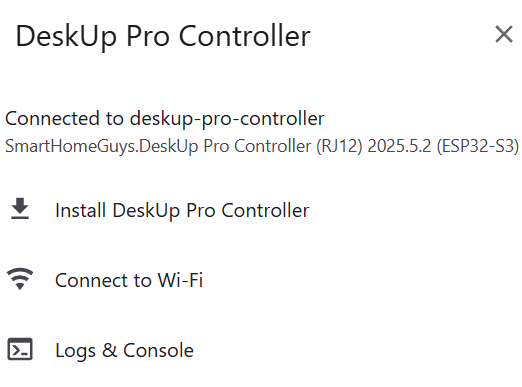Click the (RJ12) text in firmware line
The image size is (522, 387).
[x=339, y=146]
